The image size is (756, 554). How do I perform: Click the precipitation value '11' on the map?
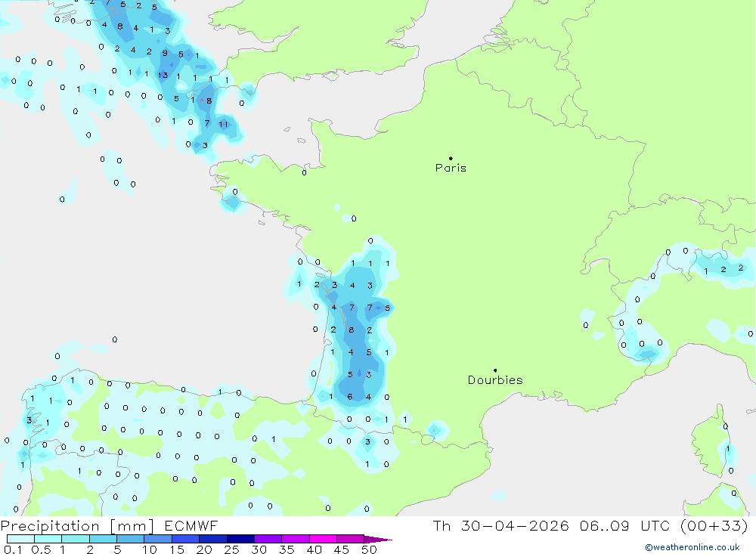[x=223, y=125]
